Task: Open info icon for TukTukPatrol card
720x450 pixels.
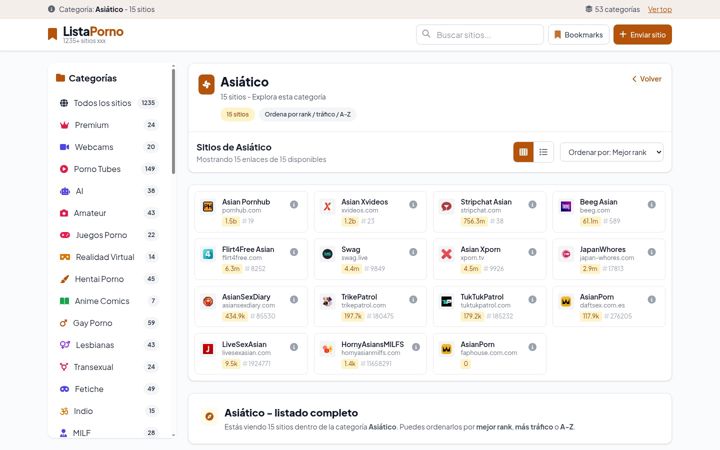Action: point(532,299)
